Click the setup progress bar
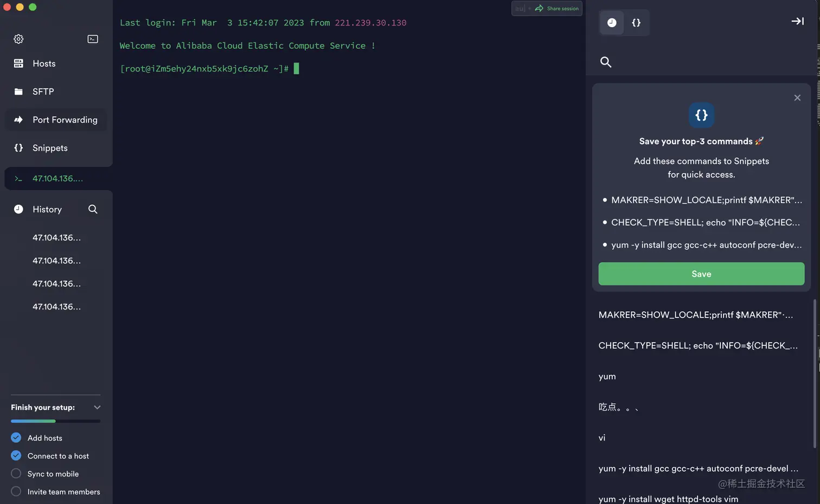This screenshot has height=504, width=820. click(56, 421)
